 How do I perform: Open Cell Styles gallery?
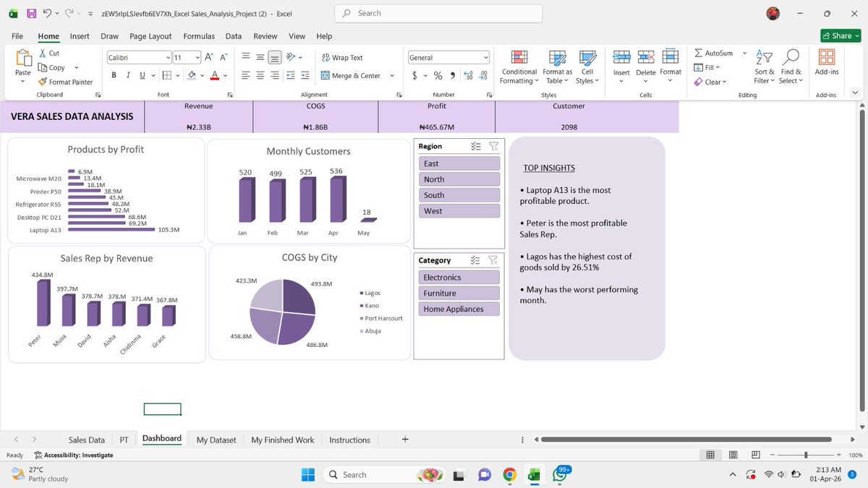click(x=587, y=67)
